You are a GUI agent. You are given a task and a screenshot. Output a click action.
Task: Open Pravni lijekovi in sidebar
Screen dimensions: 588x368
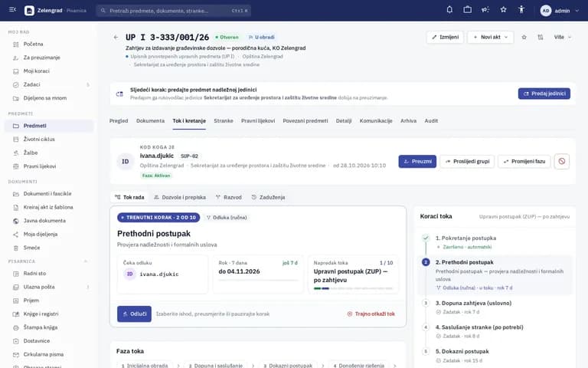pos(49,166)
